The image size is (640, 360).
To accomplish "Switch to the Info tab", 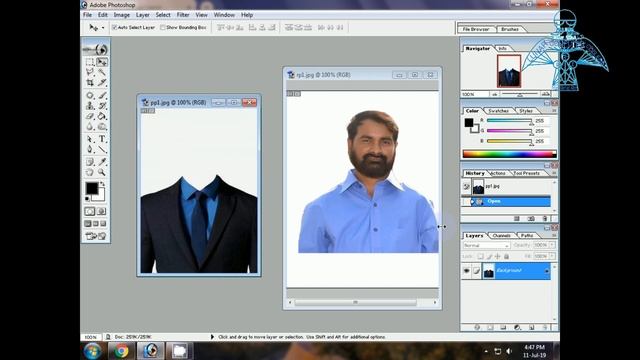I will click(x=502, y=49).
